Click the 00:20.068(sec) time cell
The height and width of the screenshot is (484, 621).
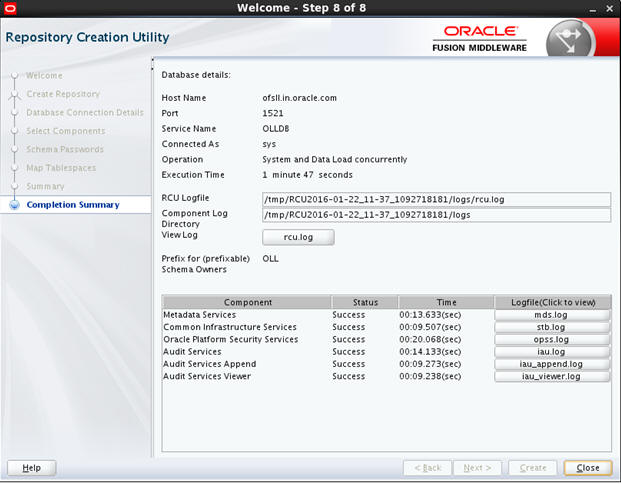430,340
